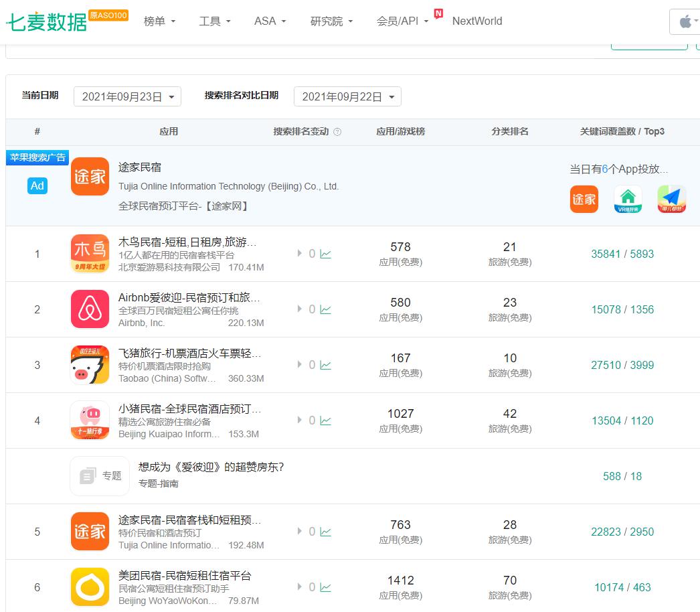This screenshot has height=612, width=700.
Task: Show ranking trend chart for 小猪民宿
Action: click(325, 420)
